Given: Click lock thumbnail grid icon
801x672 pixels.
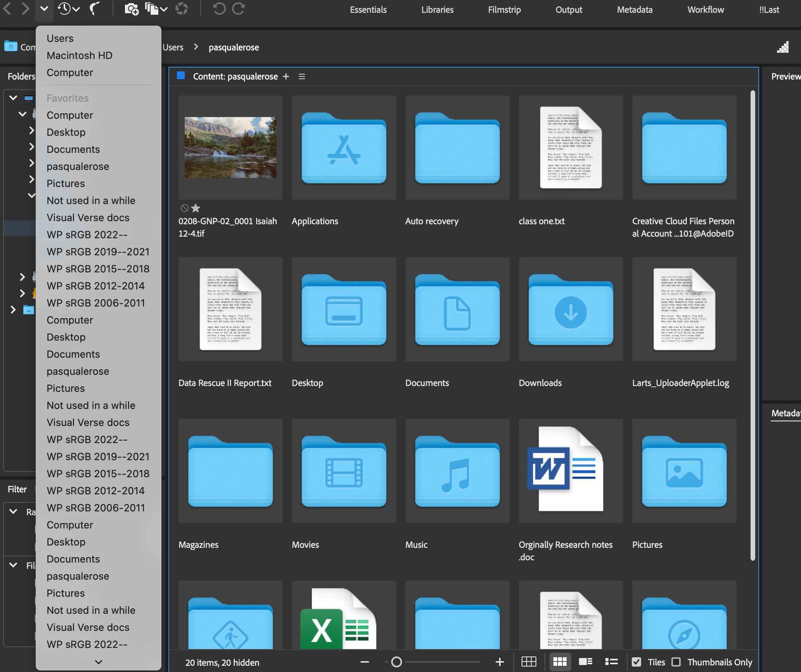Looking at the screenshot, I should coord(529,662).
